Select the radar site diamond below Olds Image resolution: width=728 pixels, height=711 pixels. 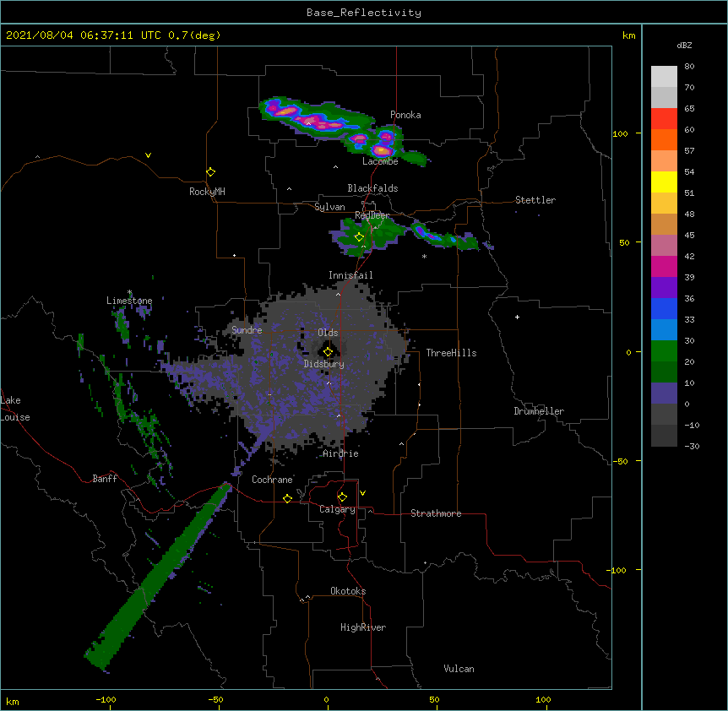coord(328,352)
